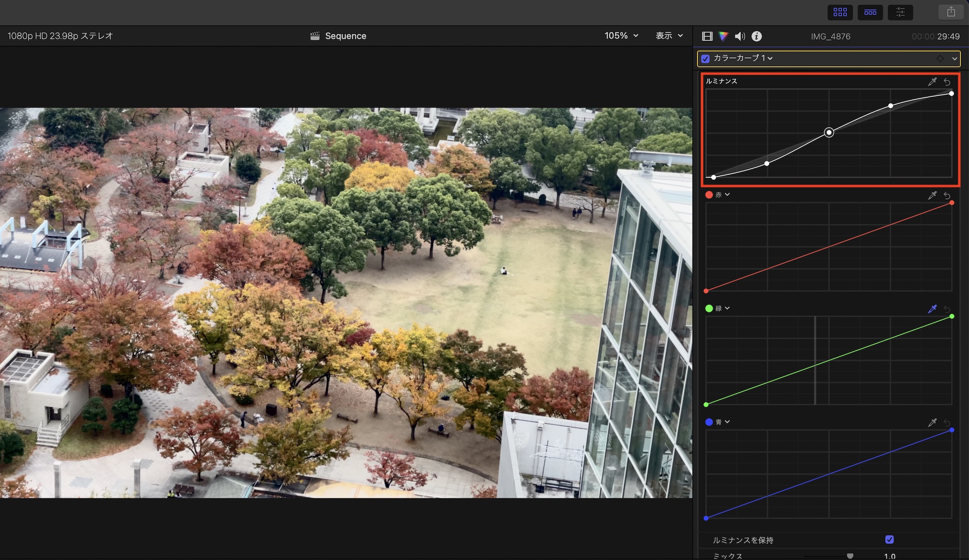Image resolution: width=969 pixels, height=560 pixels.
Task: Open the info inspector tab
Action: 756,36
